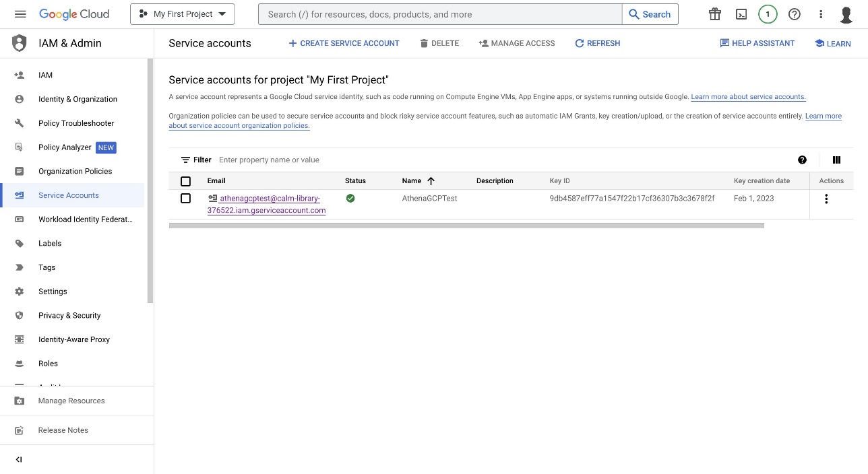Collapse the sidebar with the arrow icon
The height and width of the screenshot is (474, 868).
pyautogui.click(x=19, y=460)
